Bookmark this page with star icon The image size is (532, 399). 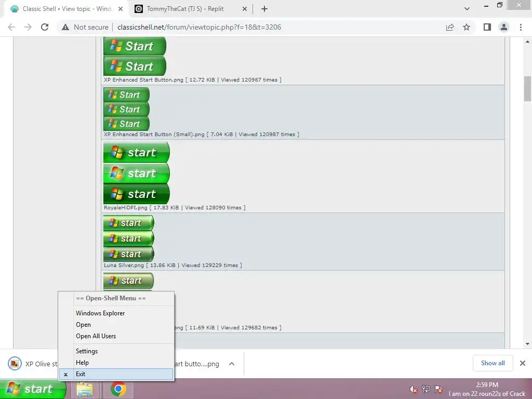click(x=467, y=27)
